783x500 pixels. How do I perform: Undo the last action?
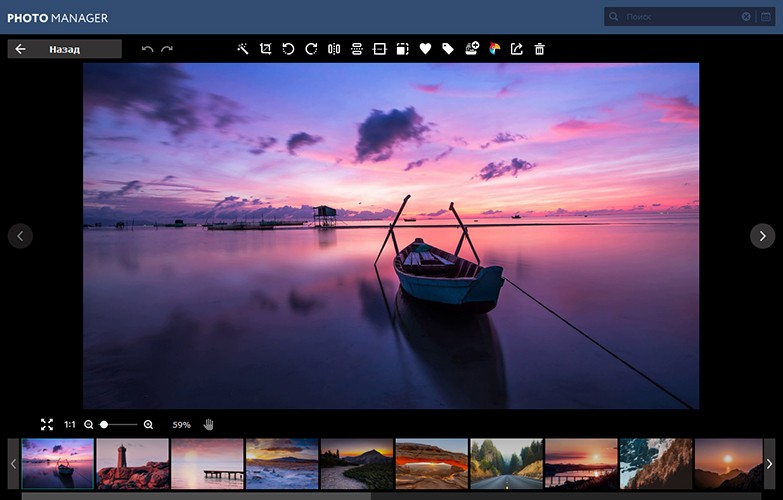[x=147, y=49]
